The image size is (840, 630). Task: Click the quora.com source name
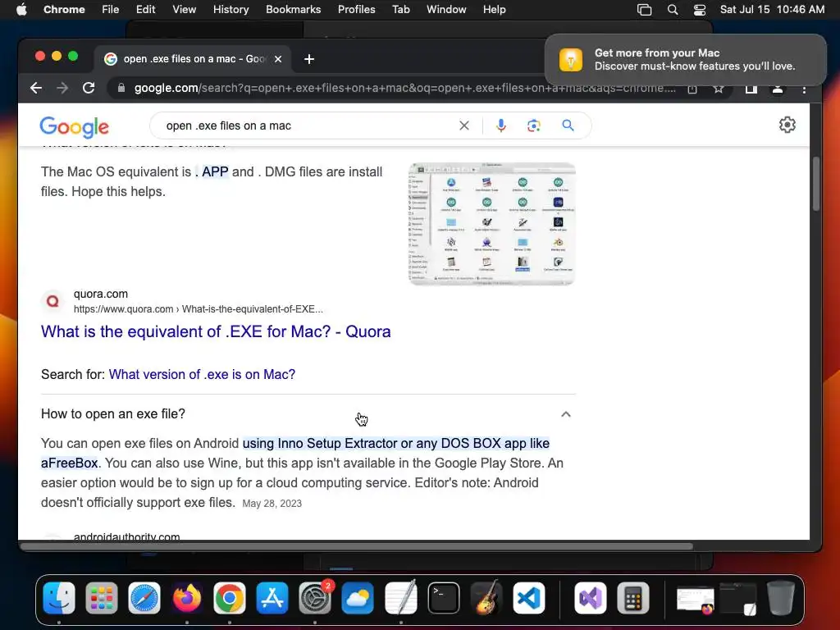point(101,294)
